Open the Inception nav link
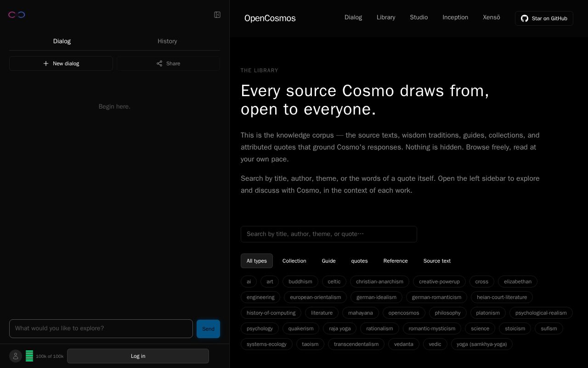588x368 pixels. [455, 17]
